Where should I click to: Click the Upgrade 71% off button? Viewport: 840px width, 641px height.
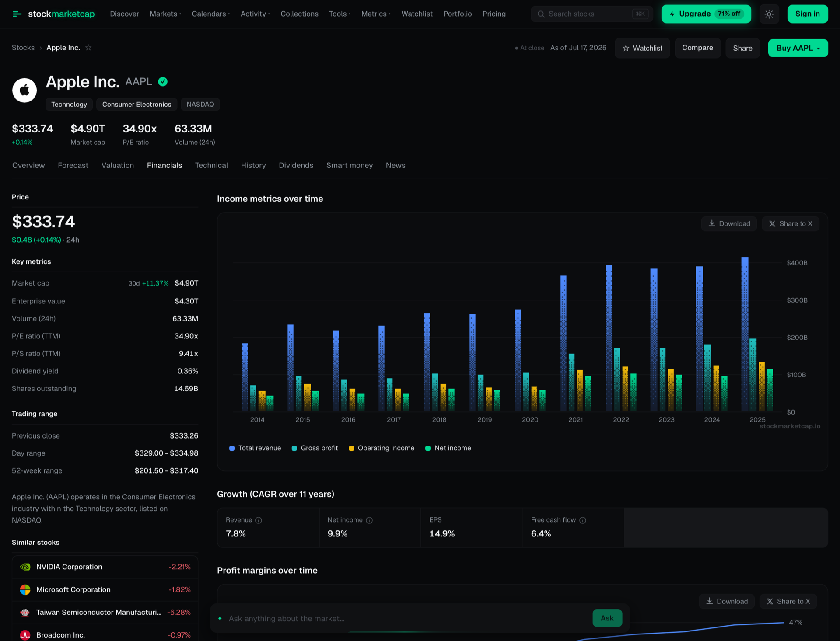click(x=706, y=14)
